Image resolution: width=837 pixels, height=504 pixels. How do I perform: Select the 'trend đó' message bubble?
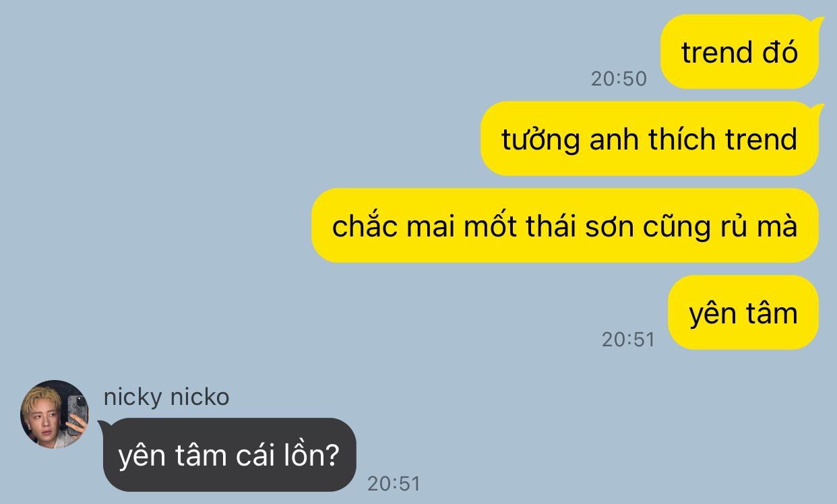pyautogui.click(x=739, y=52)
